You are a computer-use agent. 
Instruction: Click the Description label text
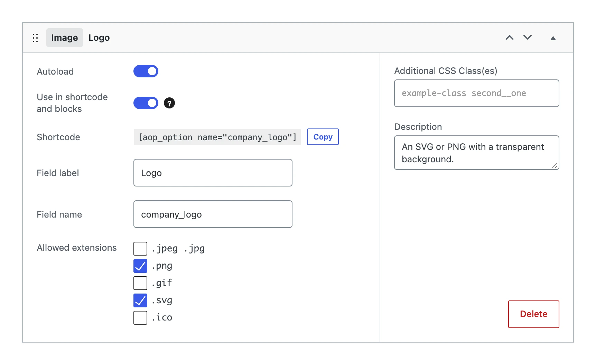(418, 127)
